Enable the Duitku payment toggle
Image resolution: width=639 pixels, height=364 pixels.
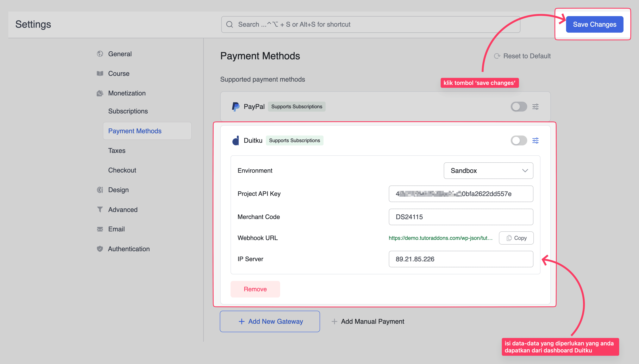[x=519, y=140]
